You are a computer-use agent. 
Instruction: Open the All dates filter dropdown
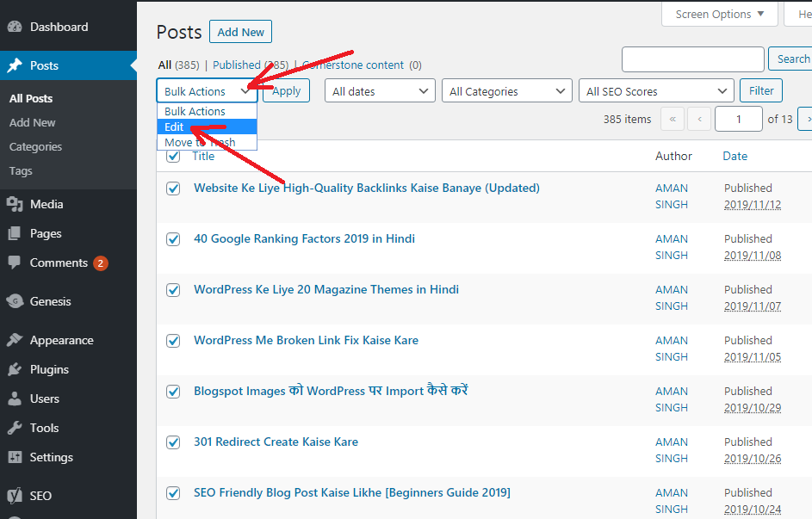coord(380,91)
